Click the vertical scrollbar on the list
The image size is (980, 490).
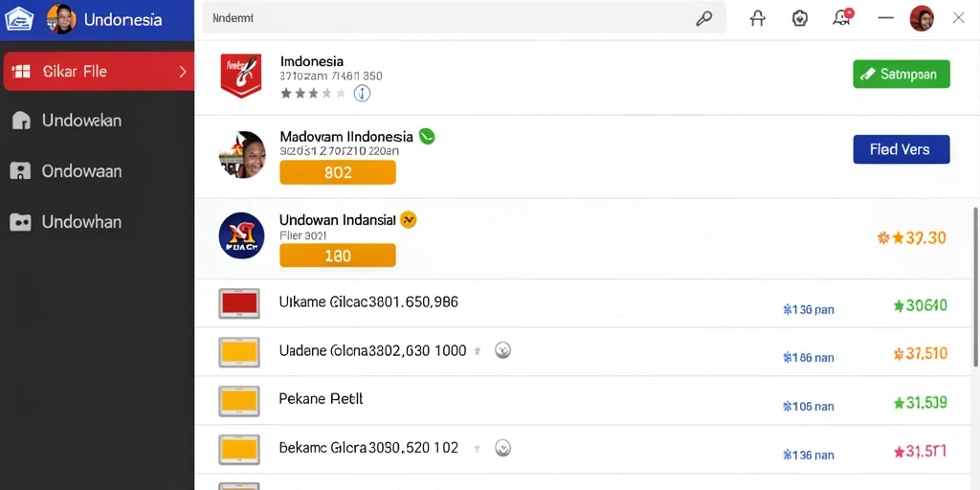pos(975,287)
